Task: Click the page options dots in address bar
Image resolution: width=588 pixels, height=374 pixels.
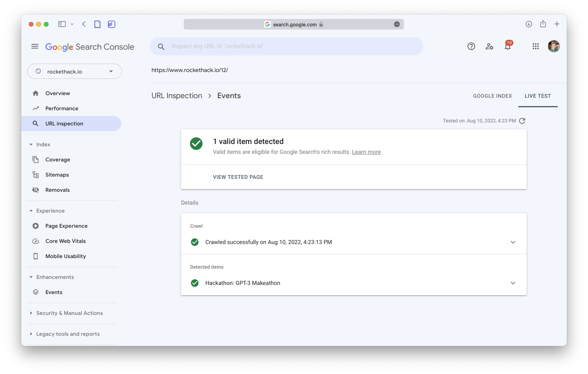Action: click(x=397, y=24)
